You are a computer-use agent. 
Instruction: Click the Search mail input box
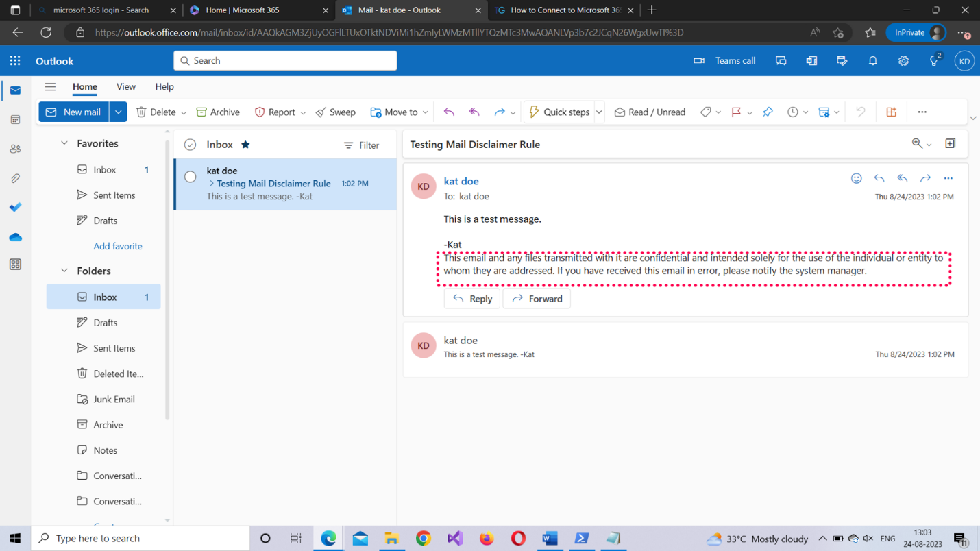(x=285, y=60)
